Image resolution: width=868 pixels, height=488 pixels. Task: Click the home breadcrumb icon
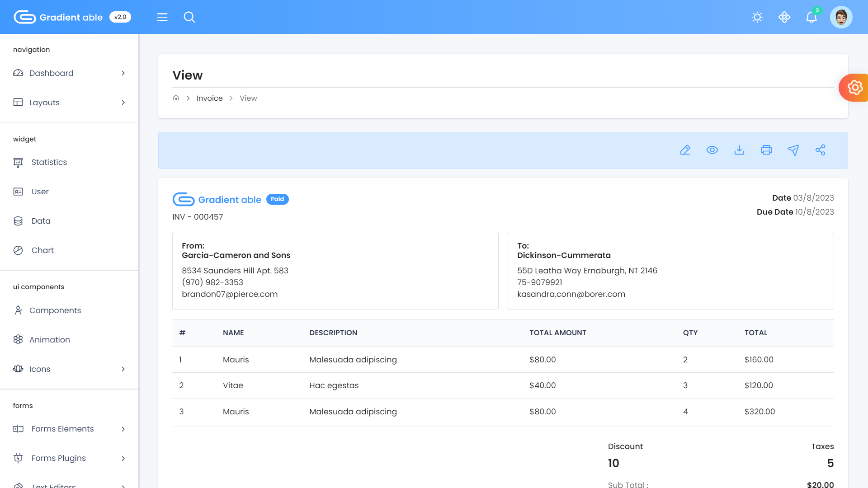[x=176, y=98]
